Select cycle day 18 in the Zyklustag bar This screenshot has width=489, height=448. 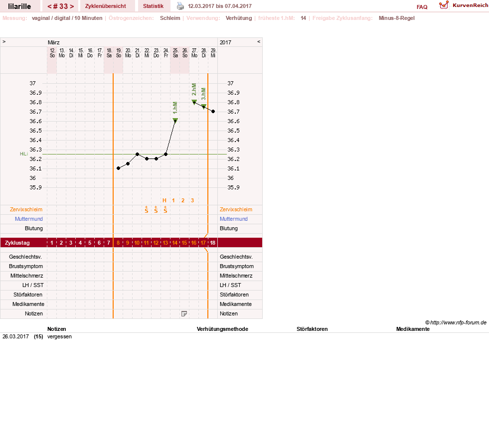click(213, 243)
